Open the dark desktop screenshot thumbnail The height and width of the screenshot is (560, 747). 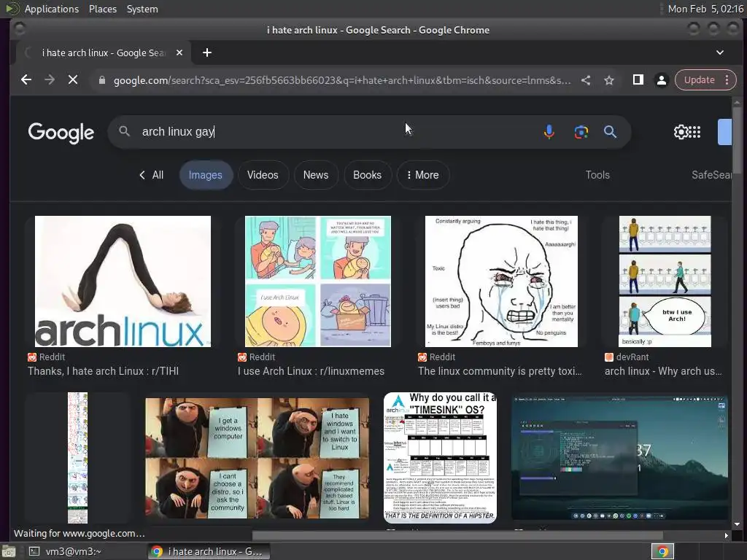(x=619, y=458)
